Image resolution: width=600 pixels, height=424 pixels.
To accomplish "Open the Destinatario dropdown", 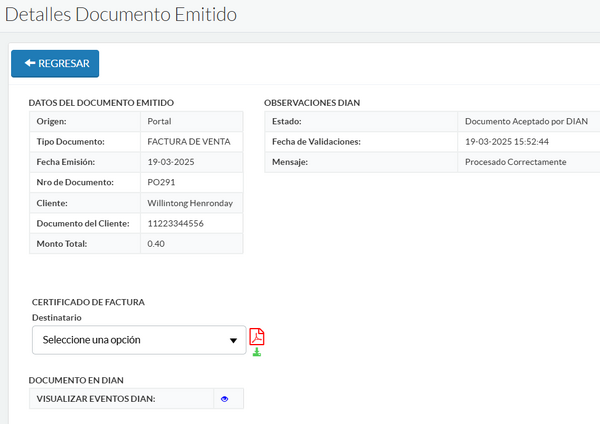I will tap(138, 340).
